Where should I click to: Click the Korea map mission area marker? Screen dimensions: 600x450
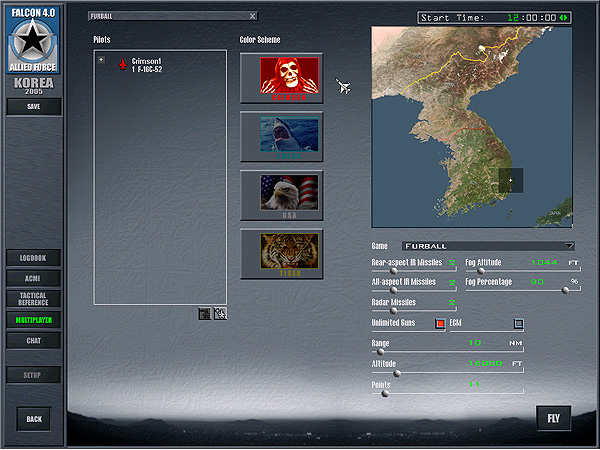[510, 180]
